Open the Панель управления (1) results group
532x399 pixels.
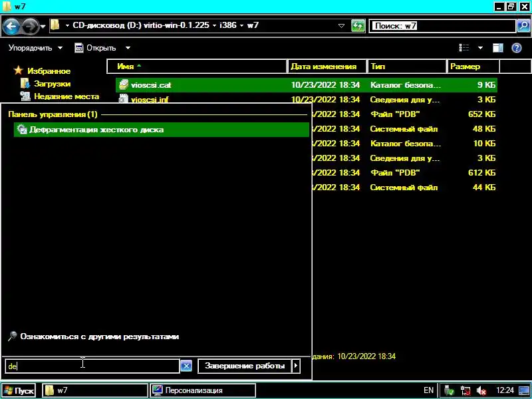[x=53, y=114]
